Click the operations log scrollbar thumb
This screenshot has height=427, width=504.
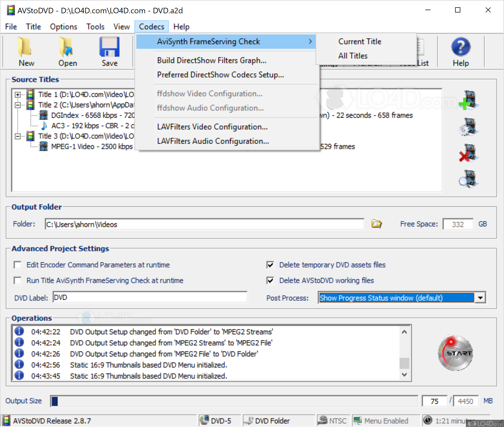click(404, 363)
